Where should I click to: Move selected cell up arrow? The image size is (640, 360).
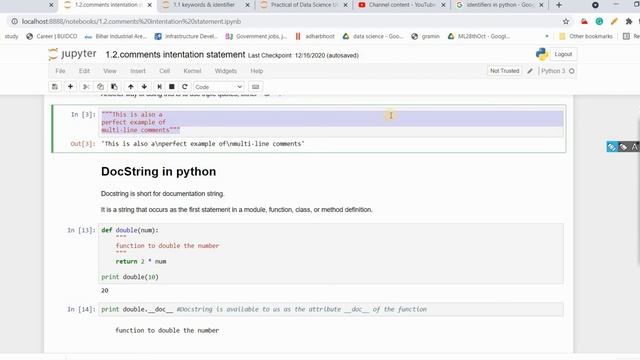(131, 87)
